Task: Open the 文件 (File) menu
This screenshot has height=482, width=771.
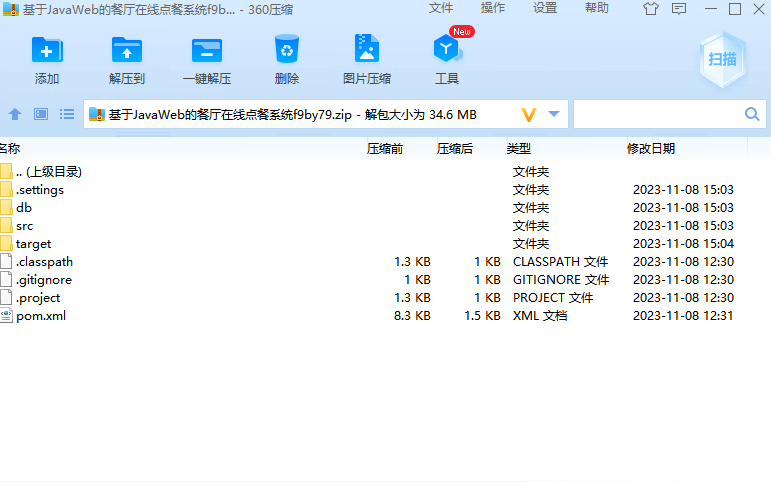Action: coord(441,8)
